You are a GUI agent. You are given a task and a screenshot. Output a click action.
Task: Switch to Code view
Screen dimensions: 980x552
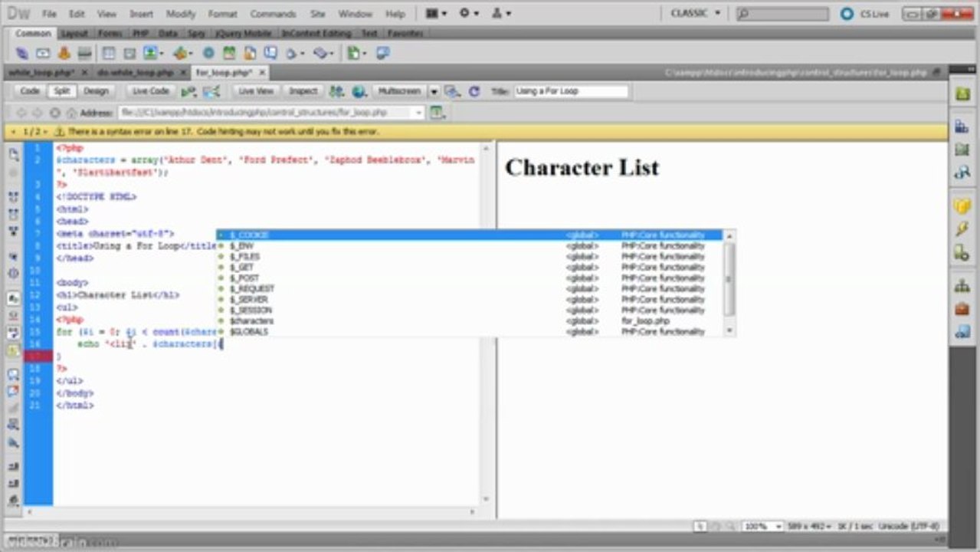pos(30,90)
